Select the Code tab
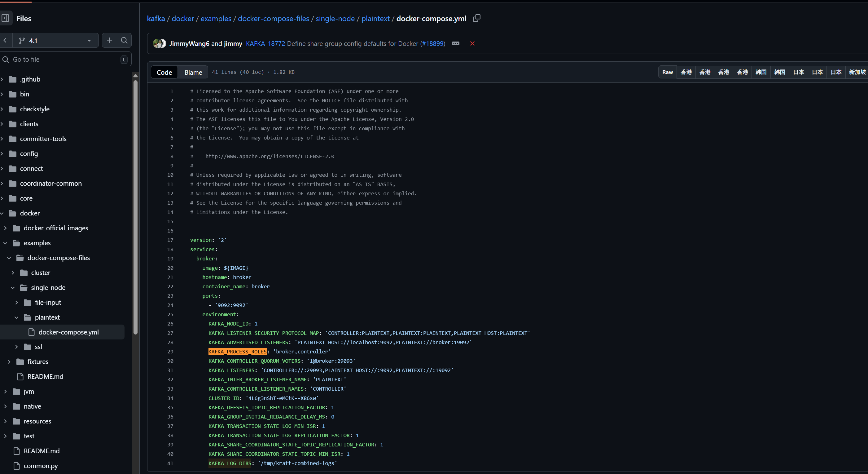 pos(164,72)
